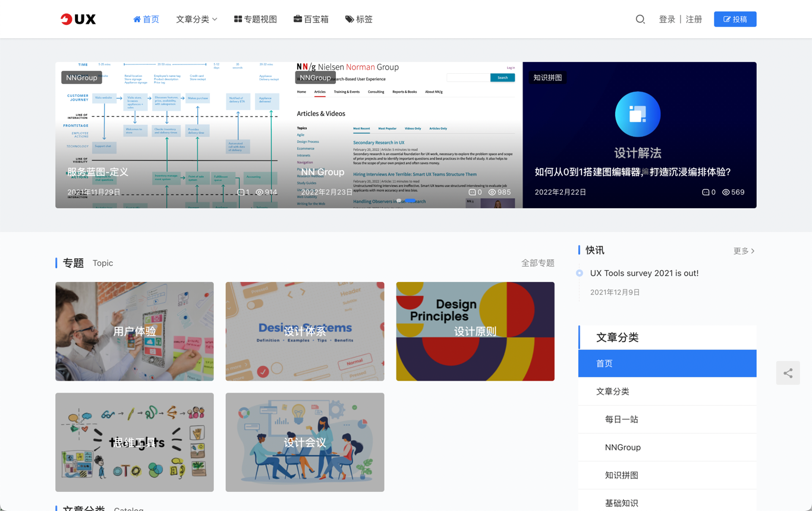Select 首页 in sidebar category list
Screen dimensions: 812x511
[667, 363]
